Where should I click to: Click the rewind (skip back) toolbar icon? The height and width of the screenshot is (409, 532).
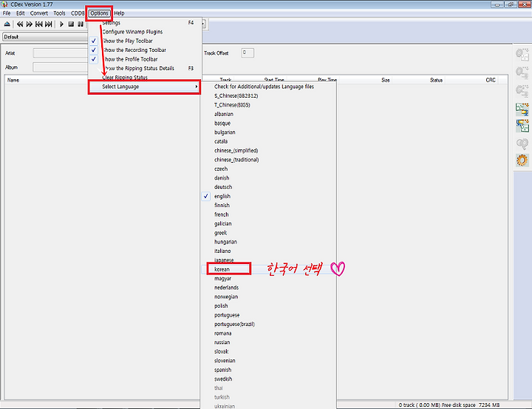coord(20,24)
